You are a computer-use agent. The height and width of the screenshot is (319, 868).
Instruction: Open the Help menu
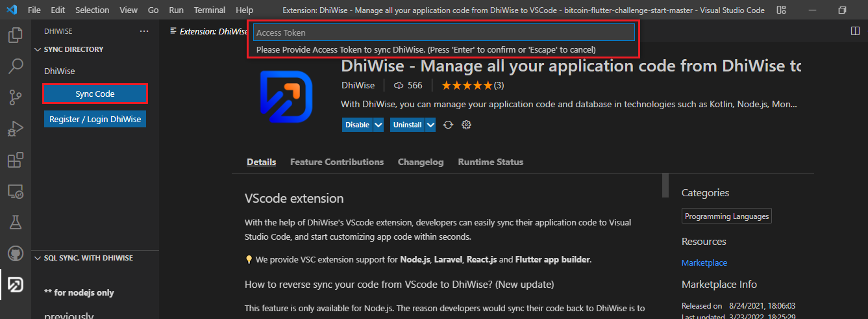(245, 10)
